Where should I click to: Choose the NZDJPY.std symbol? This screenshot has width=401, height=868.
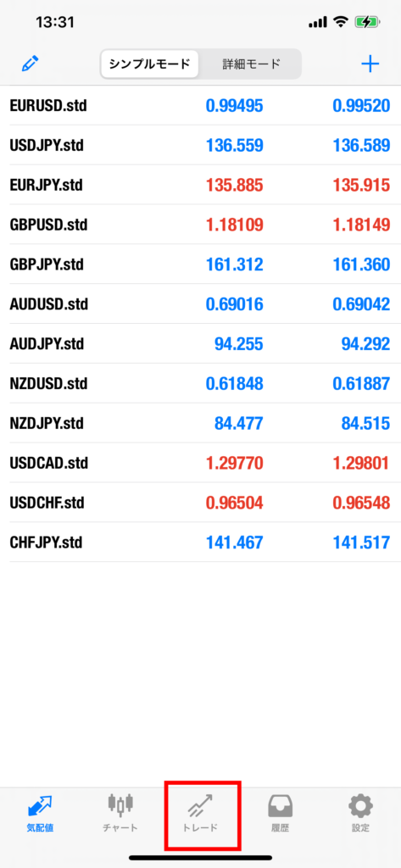(x=47, y=424)
